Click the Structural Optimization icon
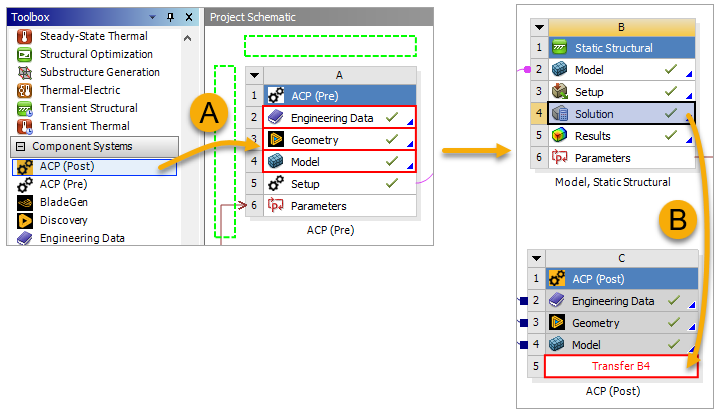The width and height of the screenshot is (721, 414). click(x=24, y=54)
